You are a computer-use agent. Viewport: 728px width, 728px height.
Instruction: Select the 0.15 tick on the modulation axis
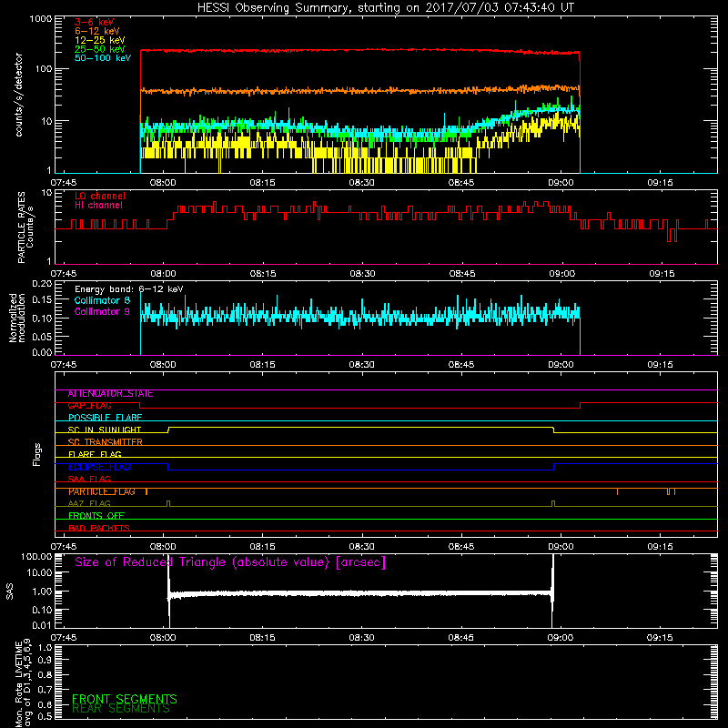click(42, 300)
